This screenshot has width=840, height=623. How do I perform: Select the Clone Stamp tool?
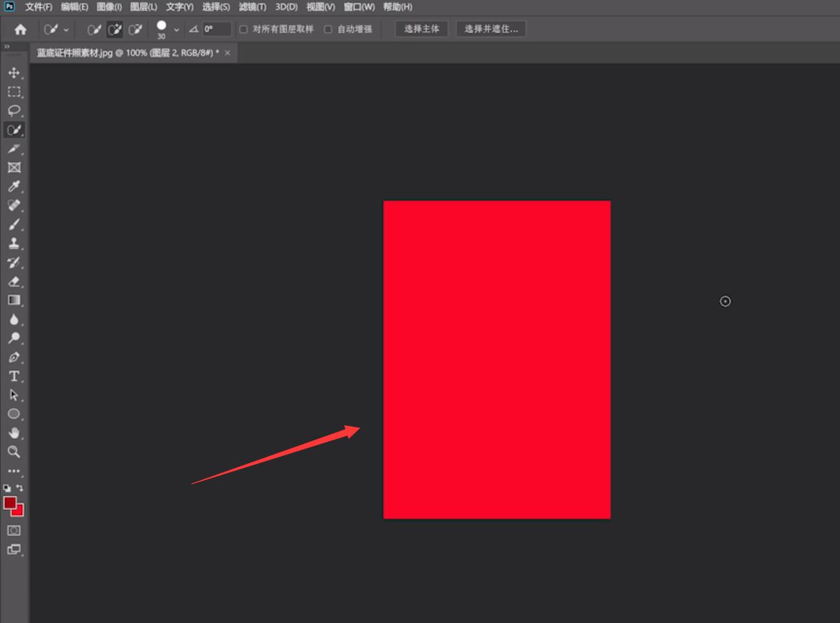click(14, 243)
